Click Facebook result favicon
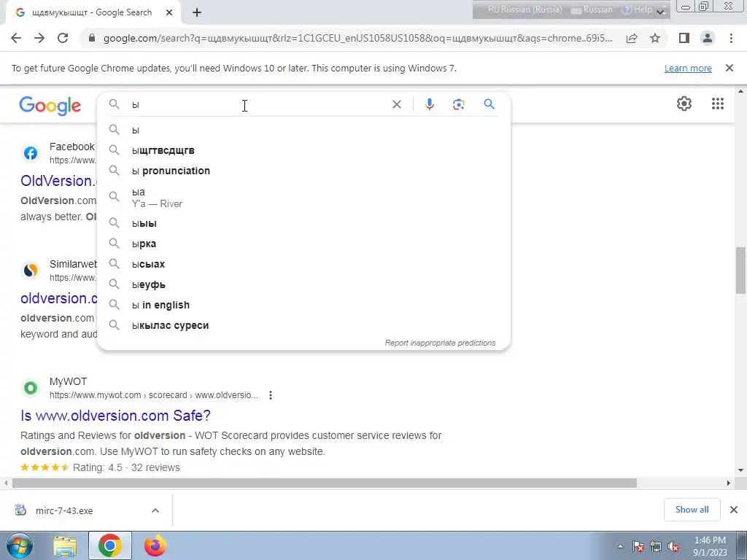 [31, 153]
